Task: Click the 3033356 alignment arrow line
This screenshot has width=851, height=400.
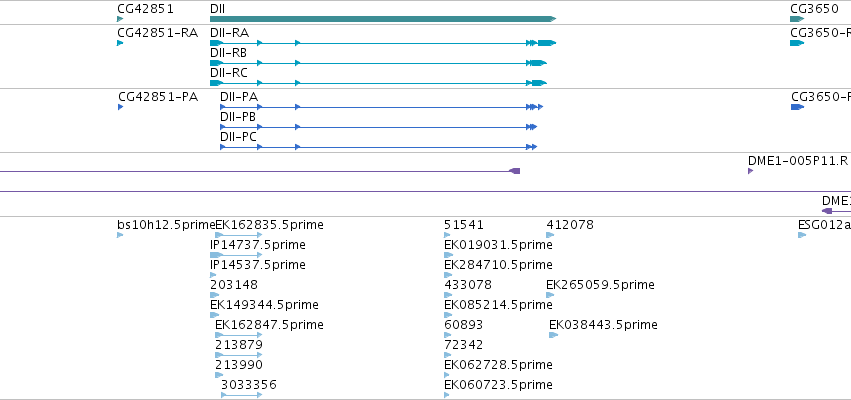Action: point(242,395)
